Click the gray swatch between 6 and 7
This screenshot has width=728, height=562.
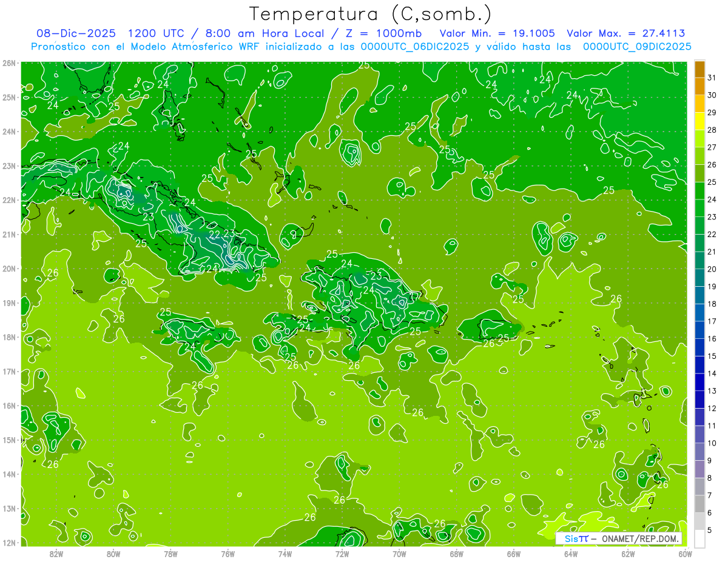tap(699, 504)
